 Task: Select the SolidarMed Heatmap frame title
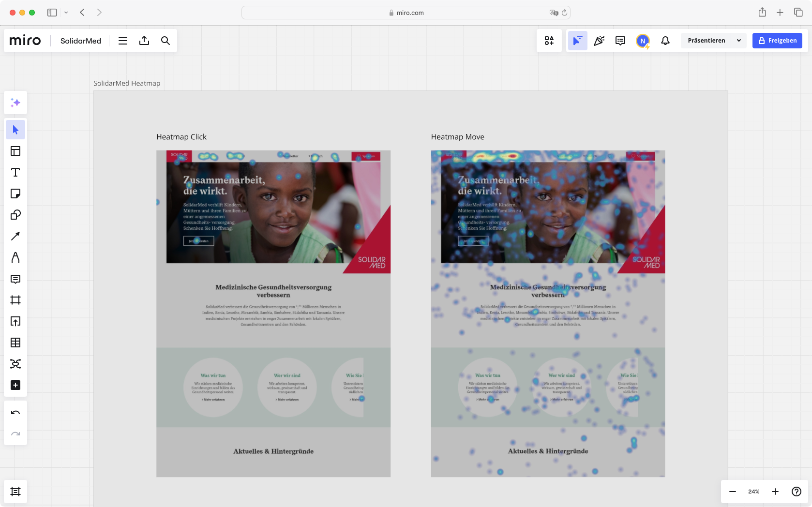point(127,83)
